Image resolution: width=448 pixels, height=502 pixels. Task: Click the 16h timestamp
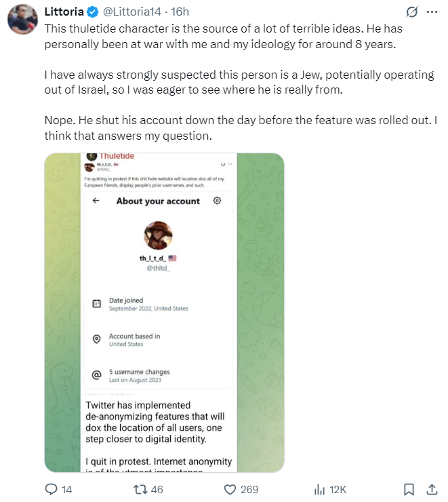pyautogui.click(x=180, y=12)
